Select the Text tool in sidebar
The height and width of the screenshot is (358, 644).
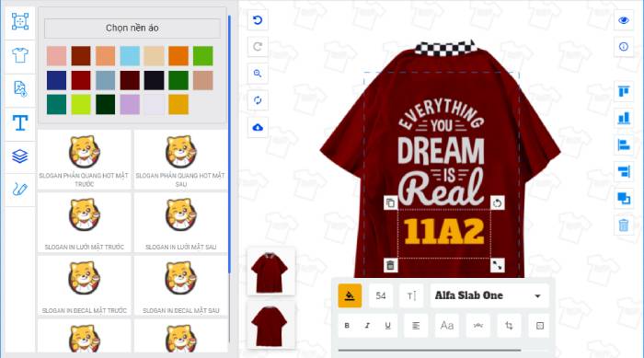pos(20,122)
